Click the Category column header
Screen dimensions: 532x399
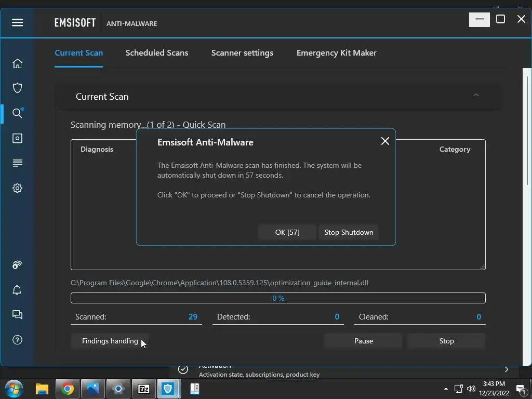[x=455, y=149]
